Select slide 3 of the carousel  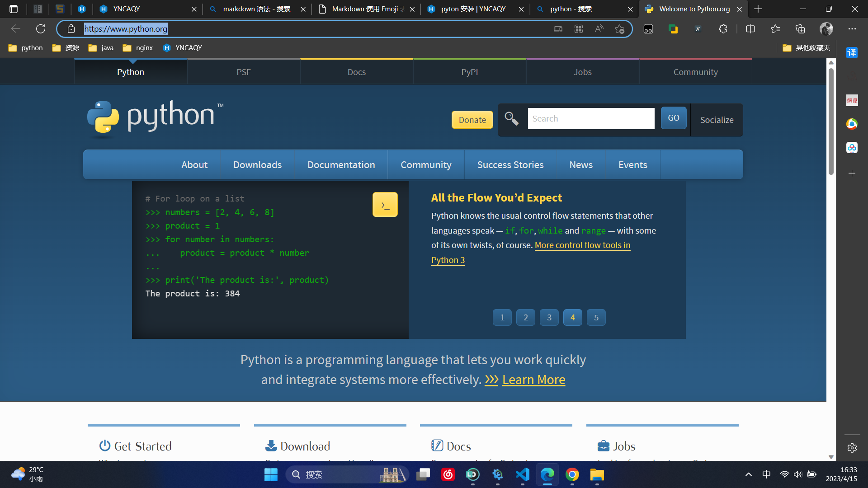tap(549, 317)
